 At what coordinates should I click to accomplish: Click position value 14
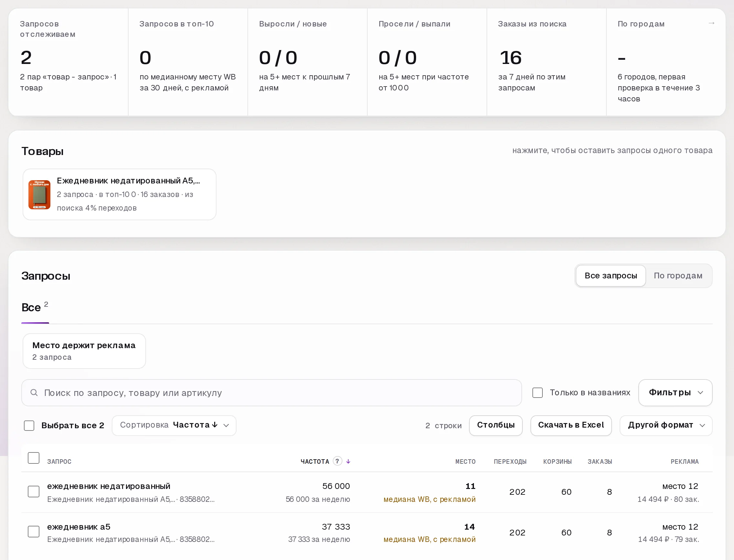(469, 527)
